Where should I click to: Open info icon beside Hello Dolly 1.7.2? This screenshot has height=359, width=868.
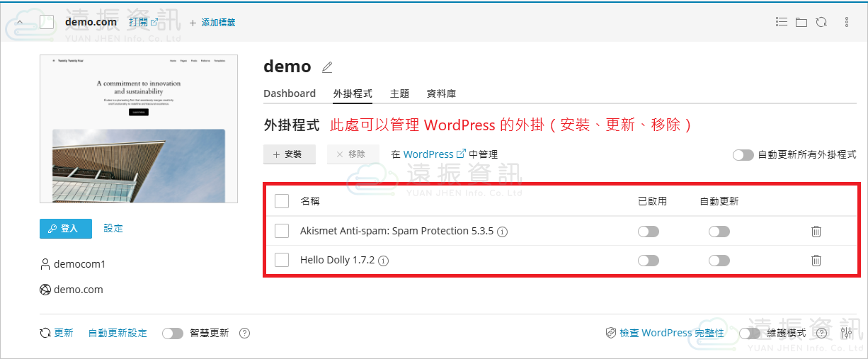coord(384,261)
